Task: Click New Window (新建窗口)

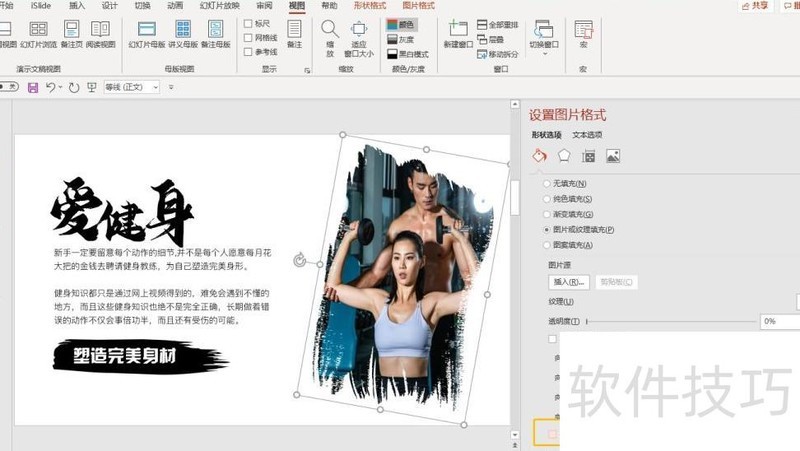Action: 458,34
